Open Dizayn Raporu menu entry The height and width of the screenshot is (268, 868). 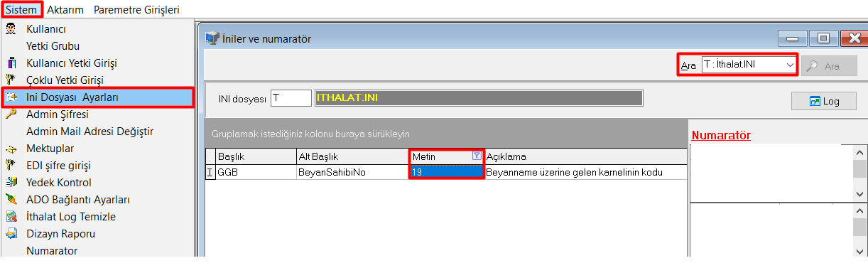(60, 234)
